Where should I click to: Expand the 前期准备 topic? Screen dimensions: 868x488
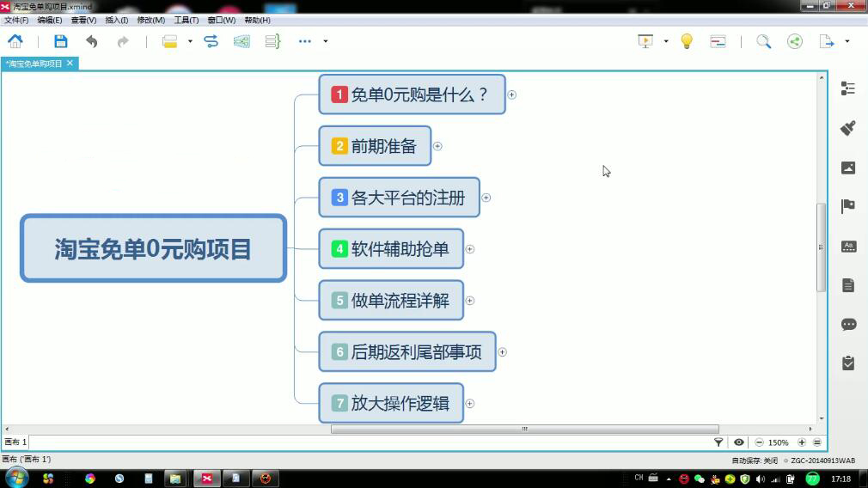(x=437, y=146)
